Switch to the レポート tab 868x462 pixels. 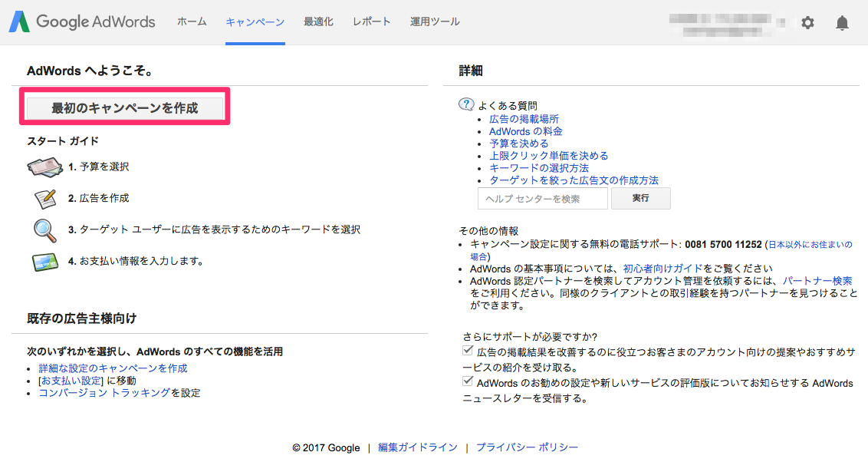[371, 21]
